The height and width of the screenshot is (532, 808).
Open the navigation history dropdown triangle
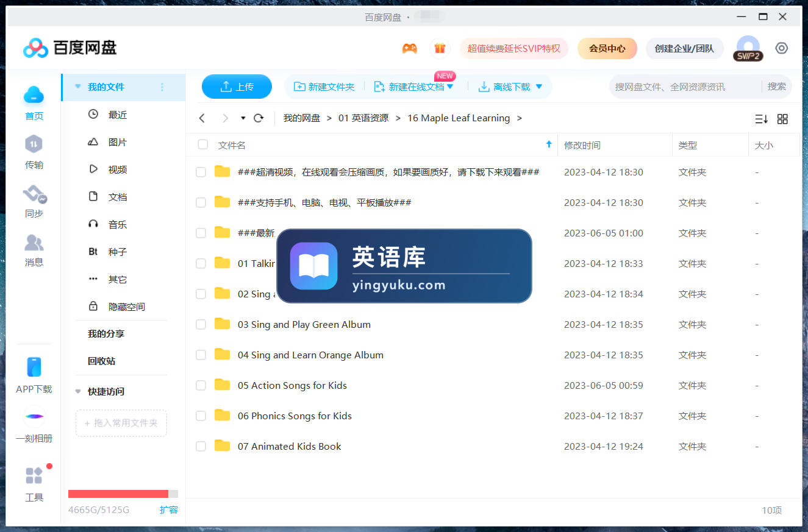(x=243, y=118)
